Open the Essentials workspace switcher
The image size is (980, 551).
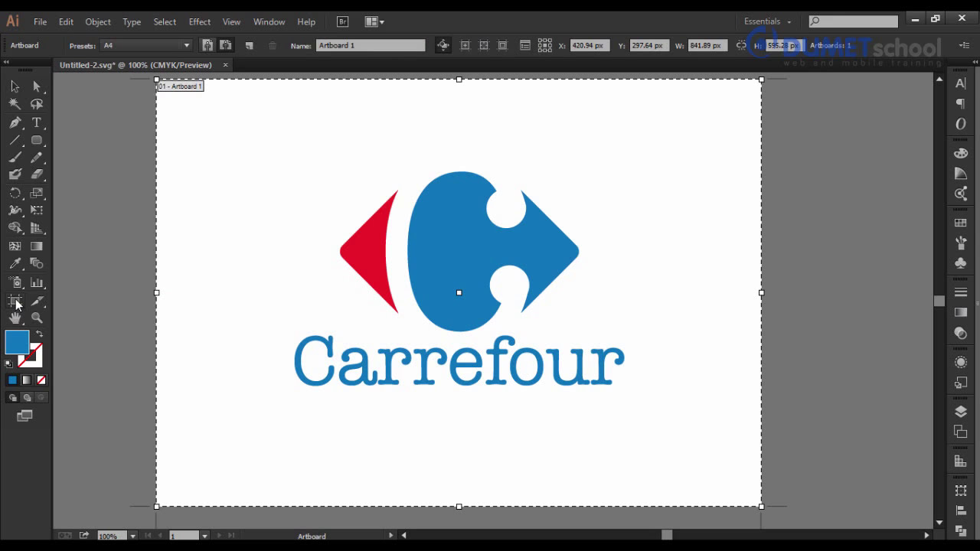pos(768,21)
